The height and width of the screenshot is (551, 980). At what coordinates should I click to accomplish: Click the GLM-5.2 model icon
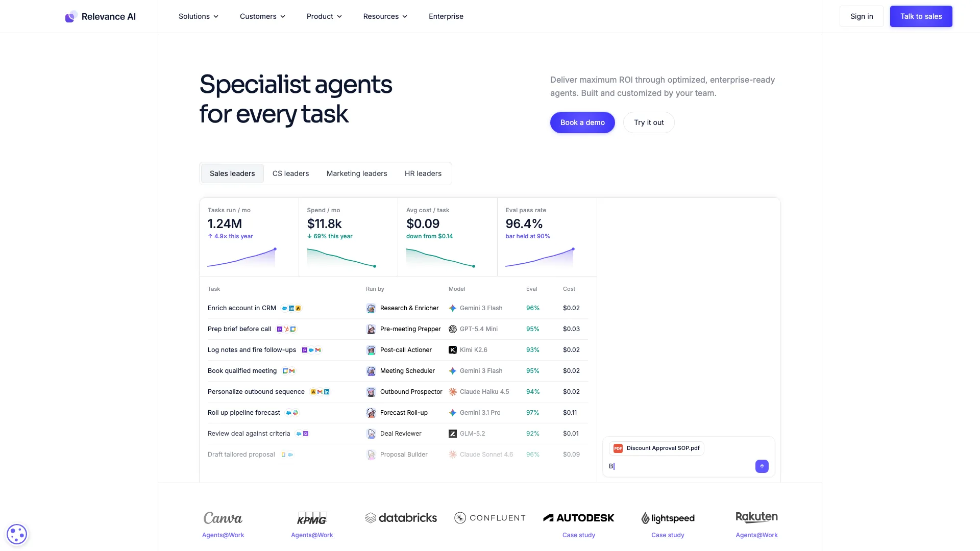click(x=452, y=434)
